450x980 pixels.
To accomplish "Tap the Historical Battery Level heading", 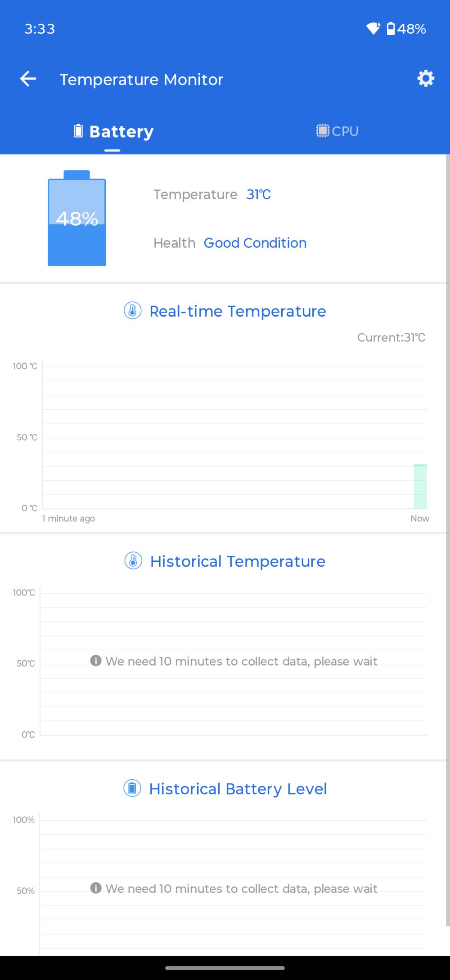I will pos(238,789).
